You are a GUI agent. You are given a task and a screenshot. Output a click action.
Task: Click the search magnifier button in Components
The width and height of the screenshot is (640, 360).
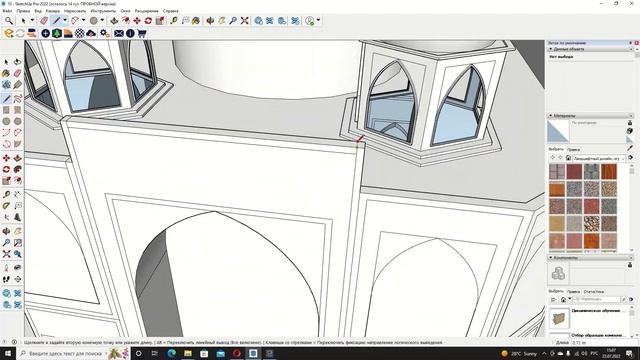pos(624,300)
